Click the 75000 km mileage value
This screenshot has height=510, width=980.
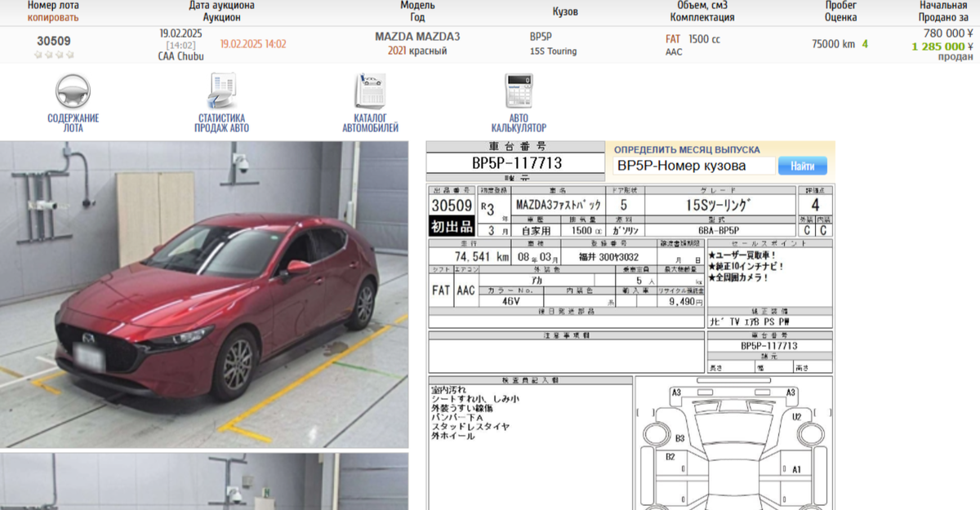click(833, 44)
